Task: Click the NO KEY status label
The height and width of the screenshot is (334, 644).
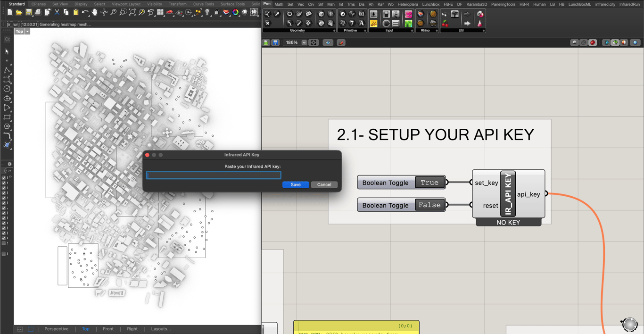Action: tap(508, 222)
